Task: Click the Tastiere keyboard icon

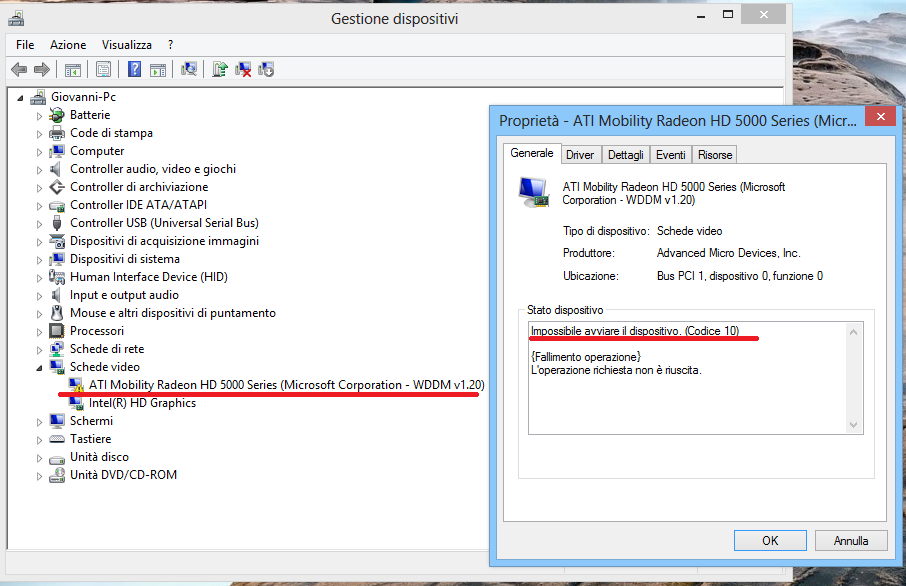Action: [57, 439]
